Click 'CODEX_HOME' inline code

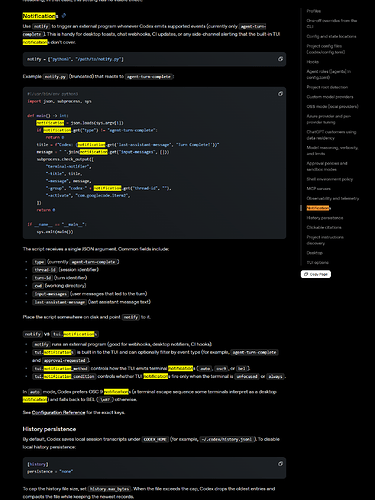[x=155, y=439]
